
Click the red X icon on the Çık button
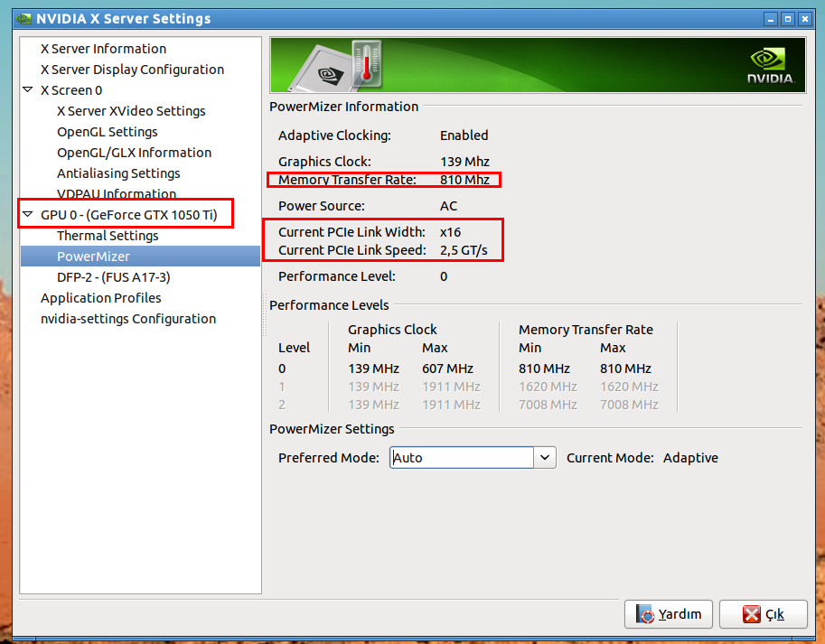[x=751, y=614]
